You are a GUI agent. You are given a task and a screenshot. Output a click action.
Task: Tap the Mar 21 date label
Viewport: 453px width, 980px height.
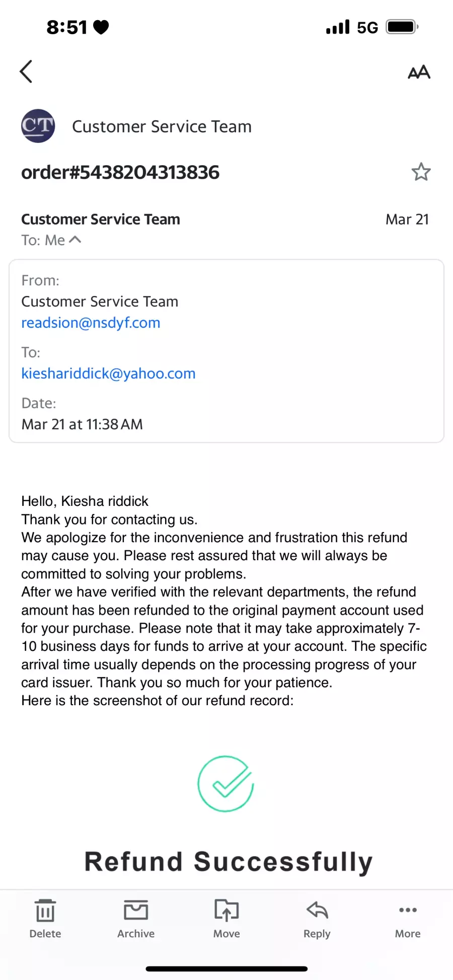click(407, 219)
